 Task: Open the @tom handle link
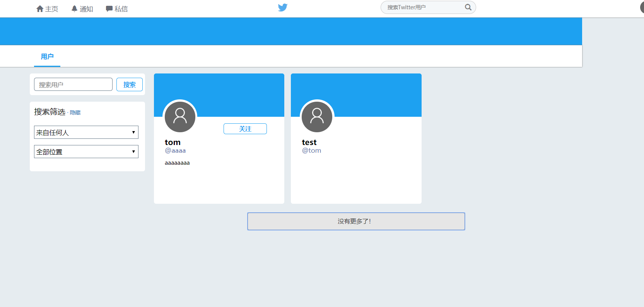311,150
